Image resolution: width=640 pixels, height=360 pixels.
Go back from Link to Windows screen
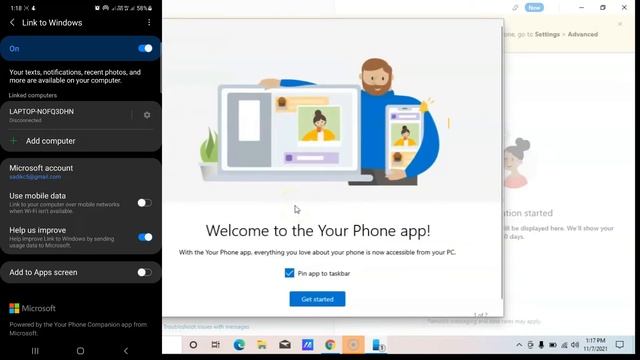pos(12,22)
